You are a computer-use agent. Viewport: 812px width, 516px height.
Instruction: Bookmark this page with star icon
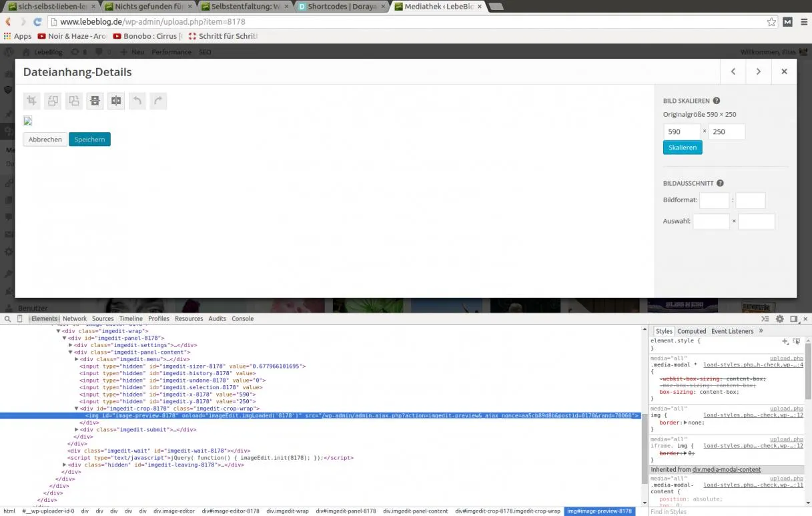pyautogui.click(x=771, y=22)
